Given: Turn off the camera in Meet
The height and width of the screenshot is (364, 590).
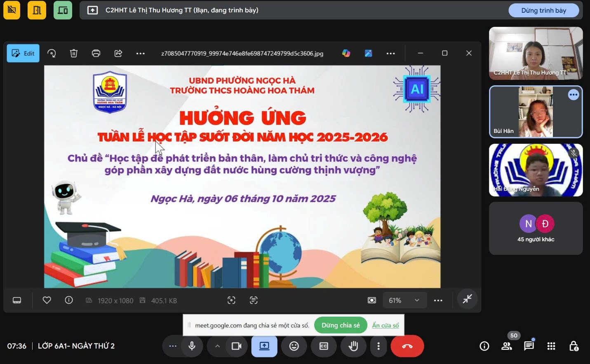Looking at the screenshot, I should pyautogui.click(x=236, y=346).
